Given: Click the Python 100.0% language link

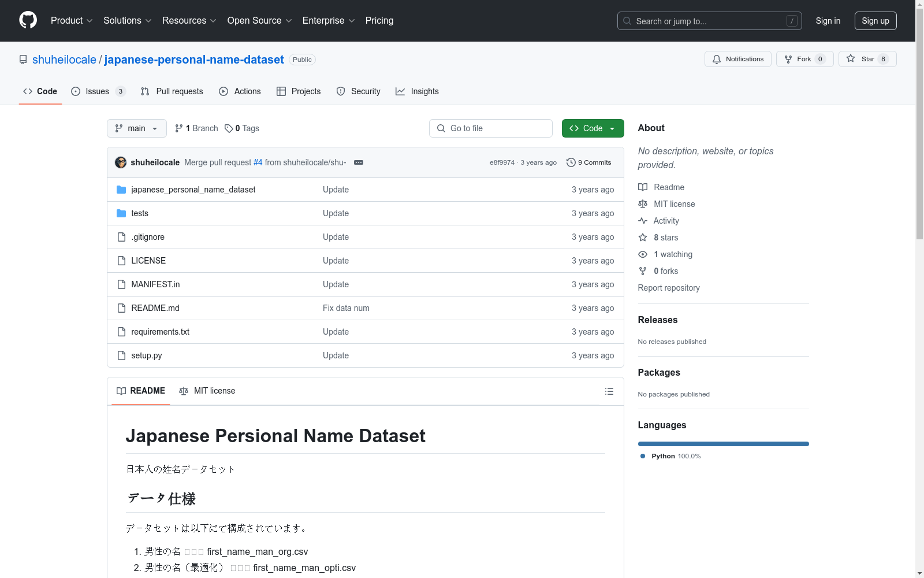Looking at the screenshot, I should [x=670, y=456].
